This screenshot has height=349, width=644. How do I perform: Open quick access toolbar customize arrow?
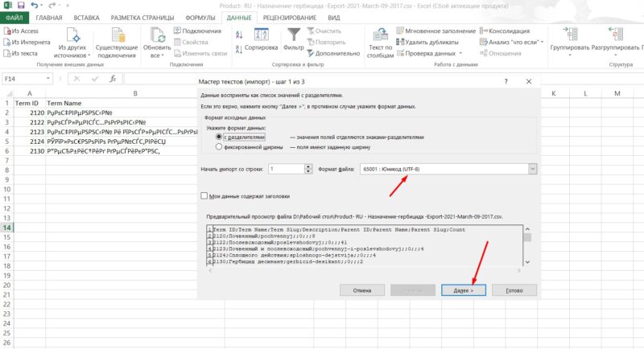pyautogui.click(x=68, y=6)
